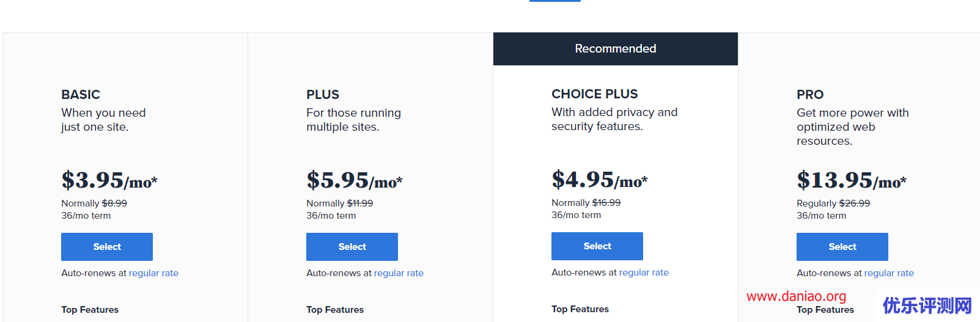
Task: Click the 优乐评测网 logo badge
Action: (927, 306)
